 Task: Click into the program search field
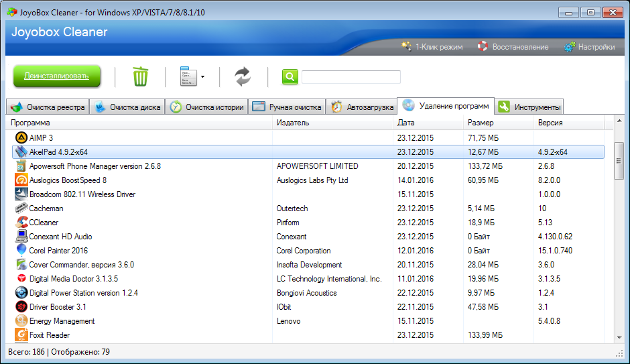pyautogui.click(x=351, y=77)
